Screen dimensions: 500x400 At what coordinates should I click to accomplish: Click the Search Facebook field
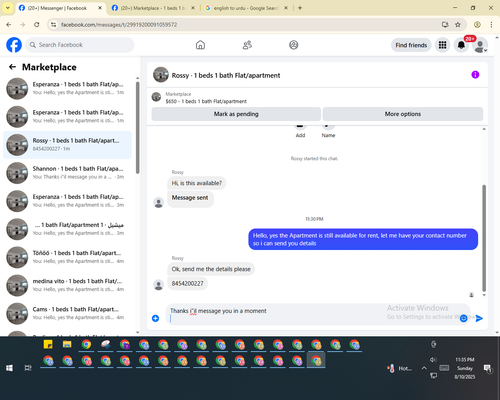(80, 45)
